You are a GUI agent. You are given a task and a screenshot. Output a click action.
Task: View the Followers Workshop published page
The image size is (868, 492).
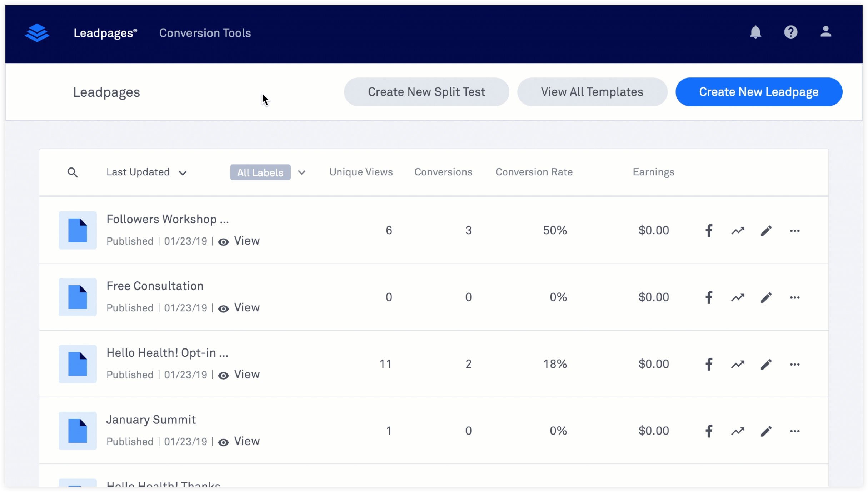(239, 241)
